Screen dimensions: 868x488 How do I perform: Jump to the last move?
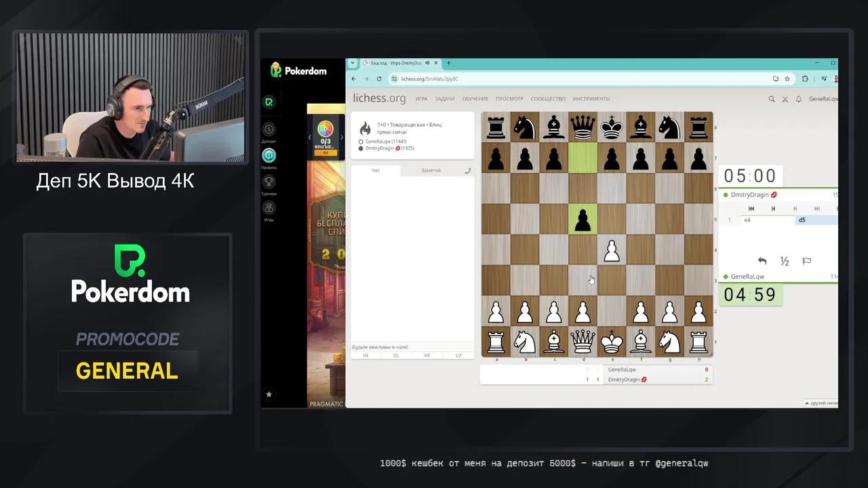coord(817,209)
